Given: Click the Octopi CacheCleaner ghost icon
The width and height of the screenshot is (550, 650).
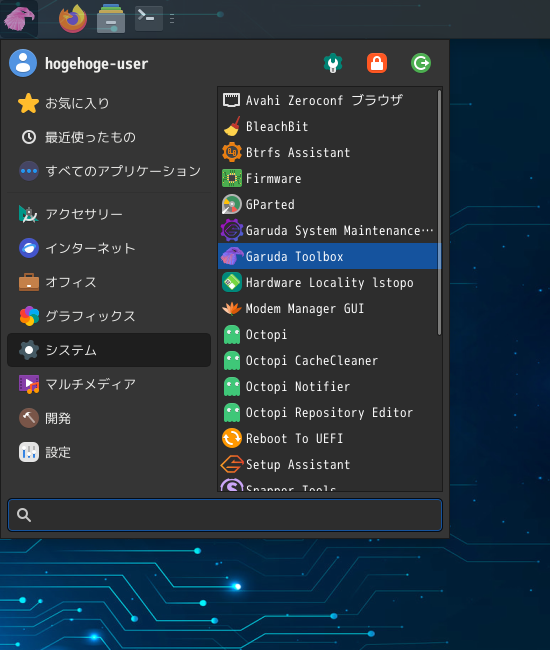Looking at the screenshot, I should tap(231, 360).
